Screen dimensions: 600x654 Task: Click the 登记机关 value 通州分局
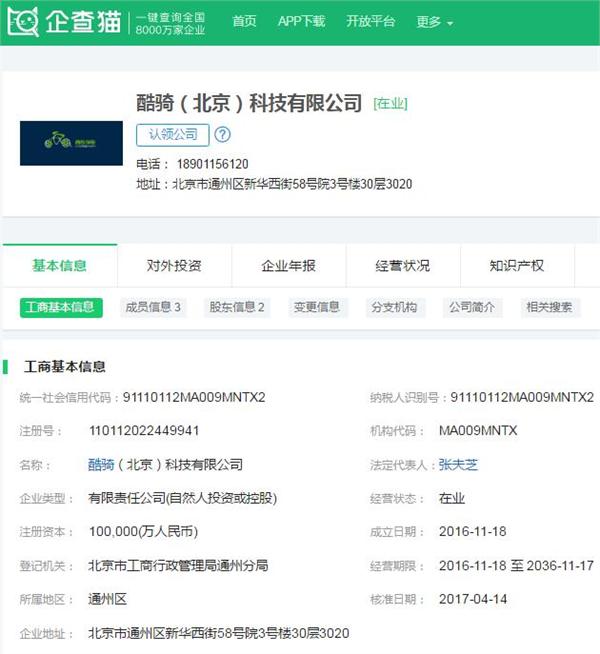tap(178, 566)
